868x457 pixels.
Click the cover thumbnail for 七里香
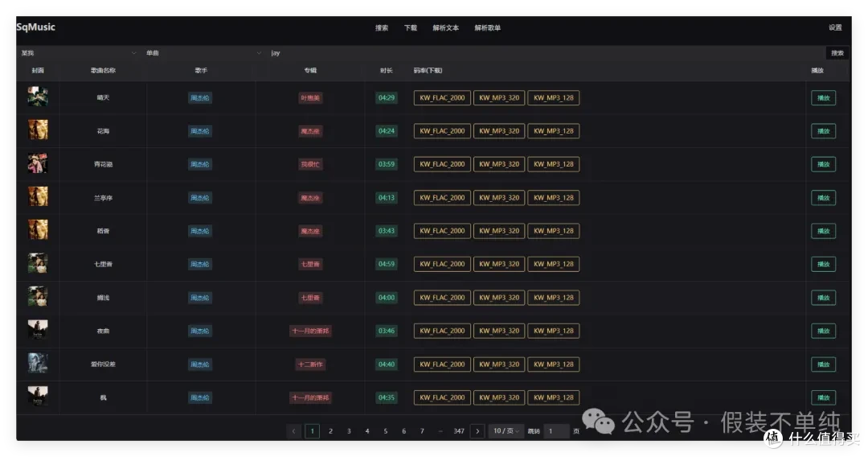[x=38, y=263]
